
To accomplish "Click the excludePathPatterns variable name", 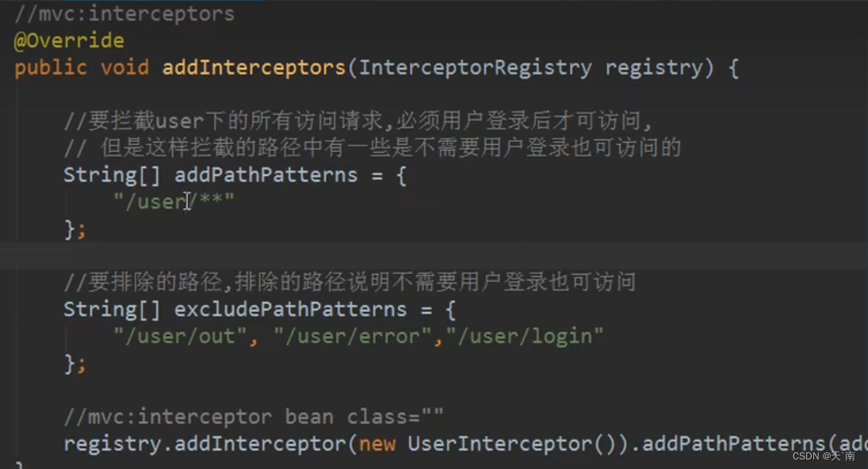I will coord(291,309).
